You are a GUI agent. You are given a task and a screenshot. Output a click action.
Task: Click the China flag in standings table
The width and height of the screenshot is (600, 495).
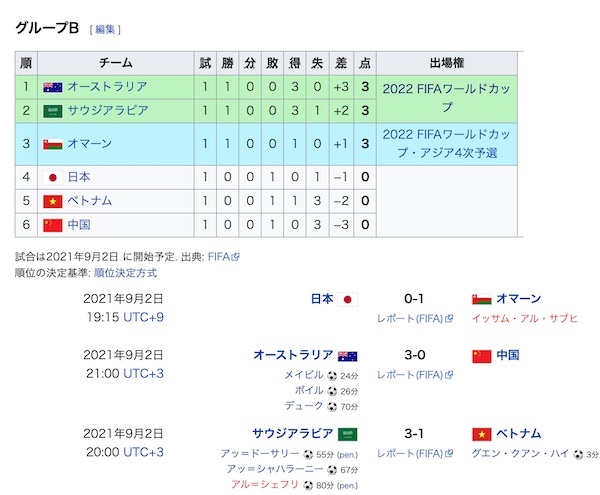53,225
